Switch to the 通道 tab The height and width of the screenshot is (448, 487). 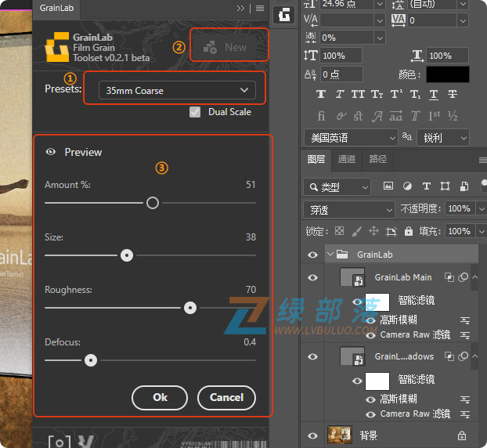[x=346, y=159]
